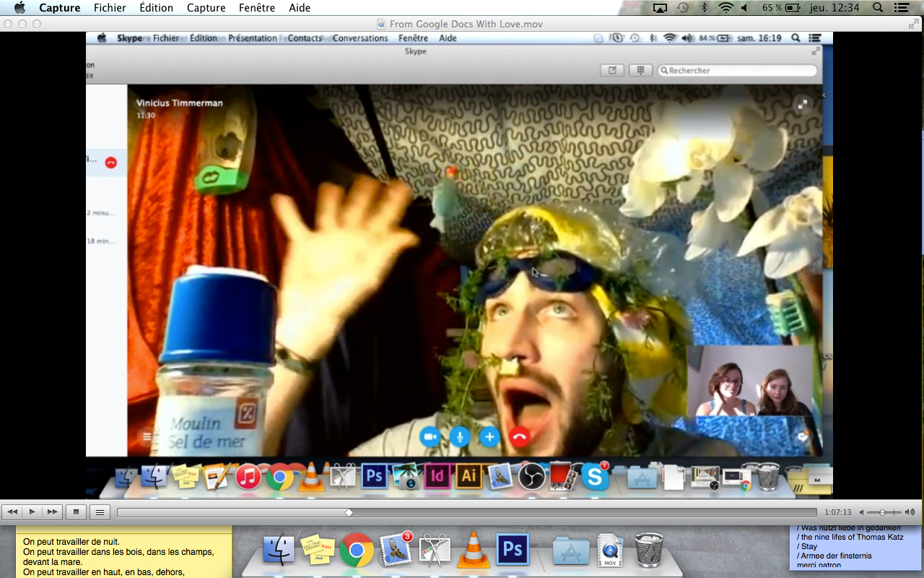This screenshot has width=924, height=578.
Task: Open Stickies from the system Dock under the player
Action: point(317,551)
